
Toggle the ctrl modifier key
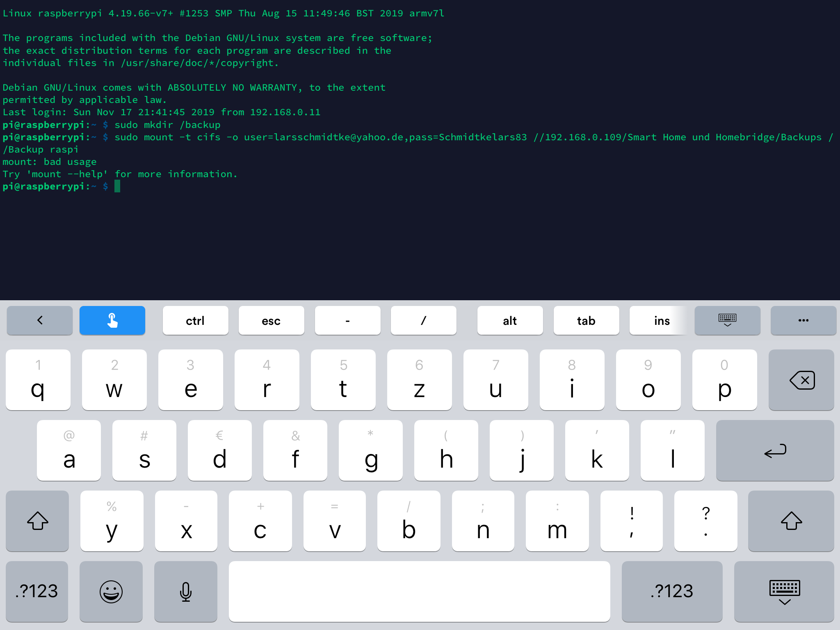[195, 320]
